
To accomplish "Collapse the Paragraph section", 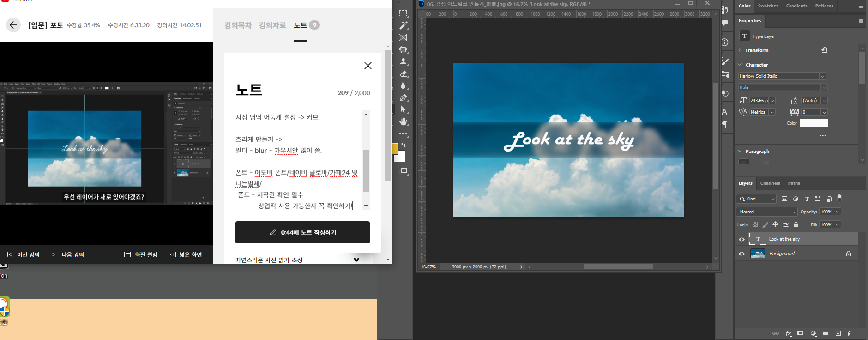I will tap(740, 151).
